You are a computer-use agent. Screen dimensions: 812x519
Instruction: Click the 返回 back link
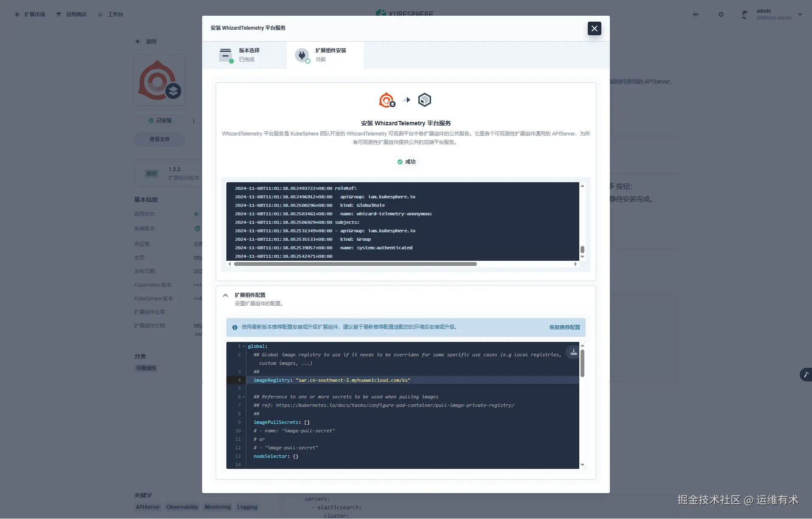coord(151,42)
